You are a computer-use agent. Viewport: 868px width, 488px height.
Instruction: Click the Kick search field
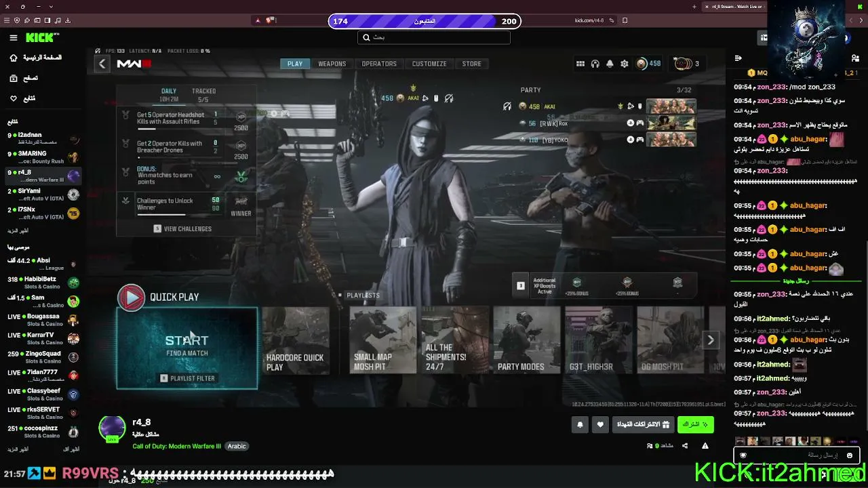point(434,37)
